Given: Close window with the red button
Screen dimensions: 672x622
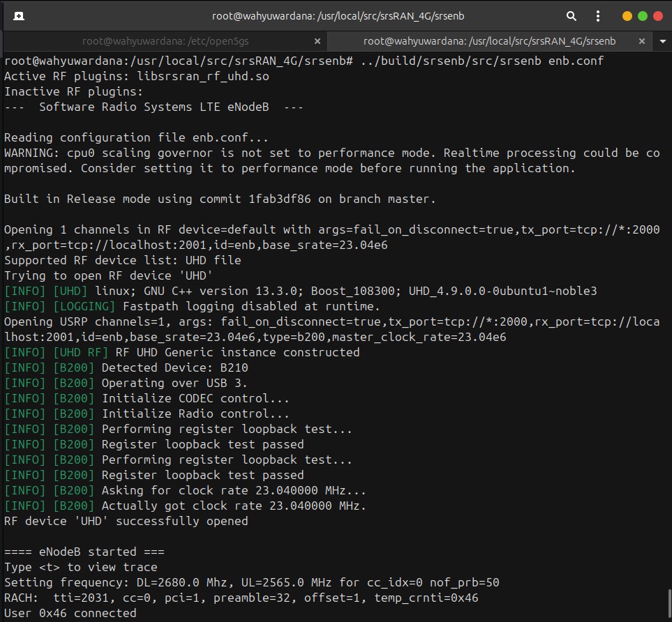Looking at the screenshot, I should tap(658, 16).
